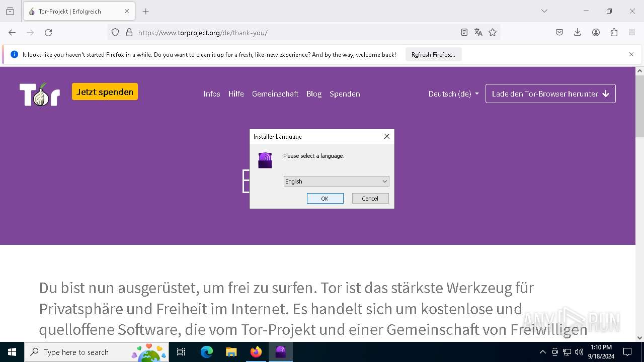
Task: Open the Spenden menu item
Action: click(345, 94)
